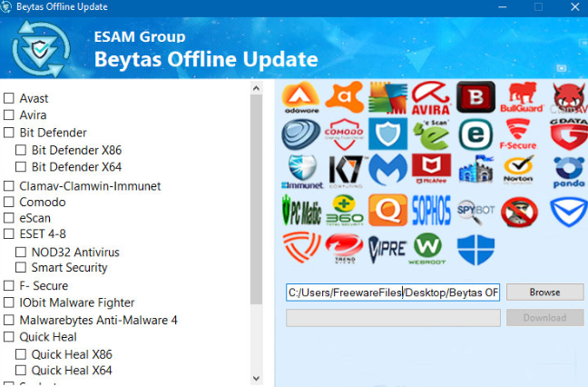Click the Norton checkmark logo
This screenshot has height=387, width=588.
[x=519, y=170]
